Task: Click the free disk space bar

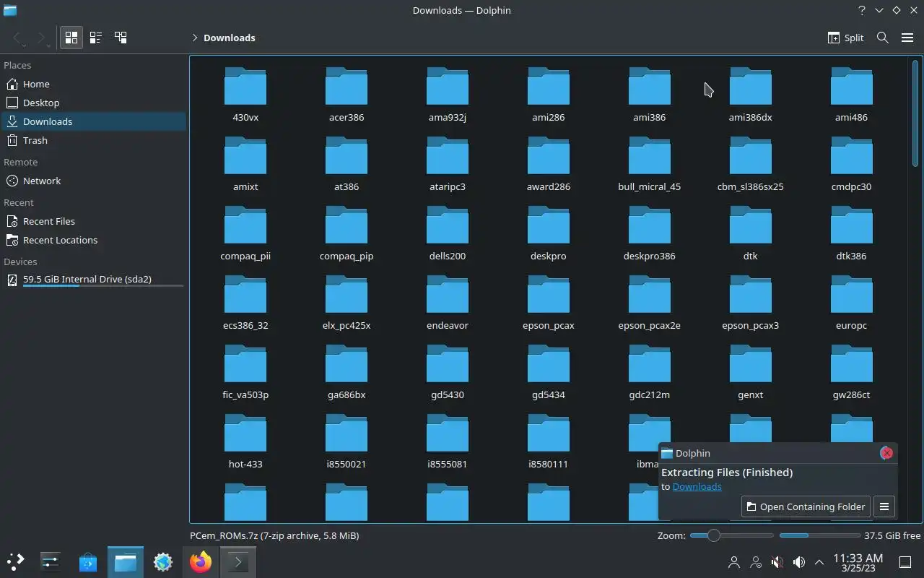Action: coord(819,535)
